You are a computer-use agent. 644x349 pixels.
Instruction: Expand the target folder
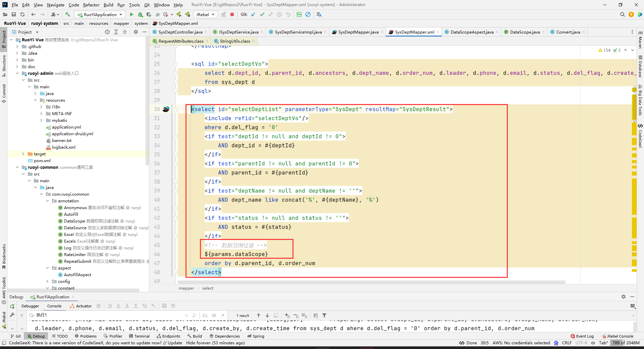[23, 154]
